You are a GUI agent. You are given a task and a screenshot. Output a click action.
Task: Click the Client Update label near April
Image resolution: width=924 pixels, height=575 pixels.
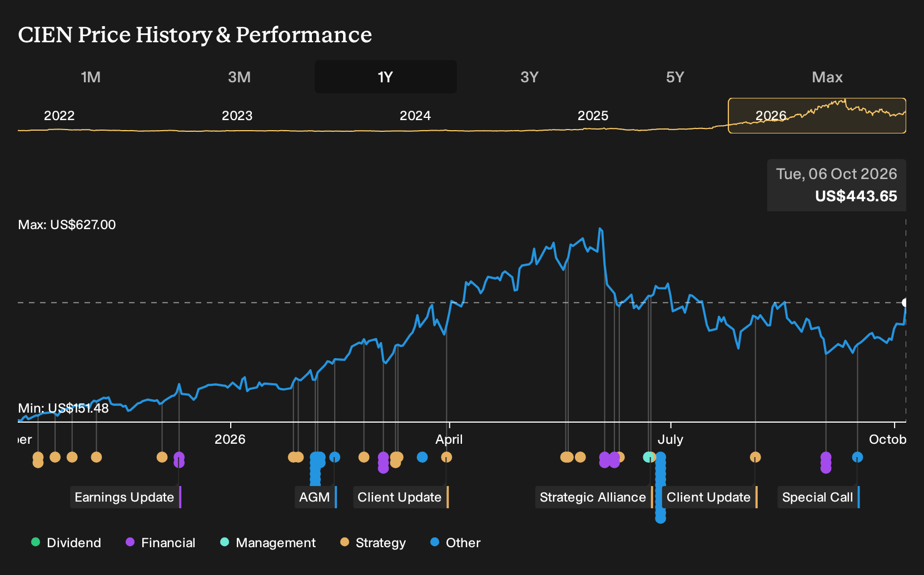click(x=400, y=497)
